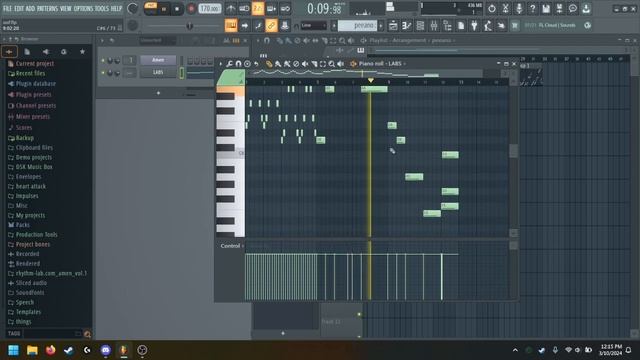Open the OPTIONS menu
This screenshot has height=360, width=640.
83,8
